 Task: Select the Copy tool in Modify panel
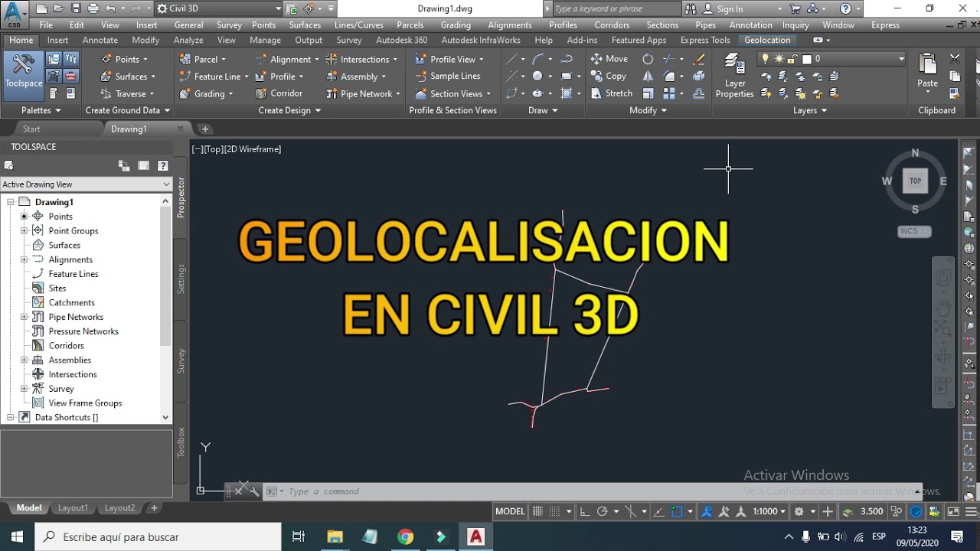click(609, 77)
